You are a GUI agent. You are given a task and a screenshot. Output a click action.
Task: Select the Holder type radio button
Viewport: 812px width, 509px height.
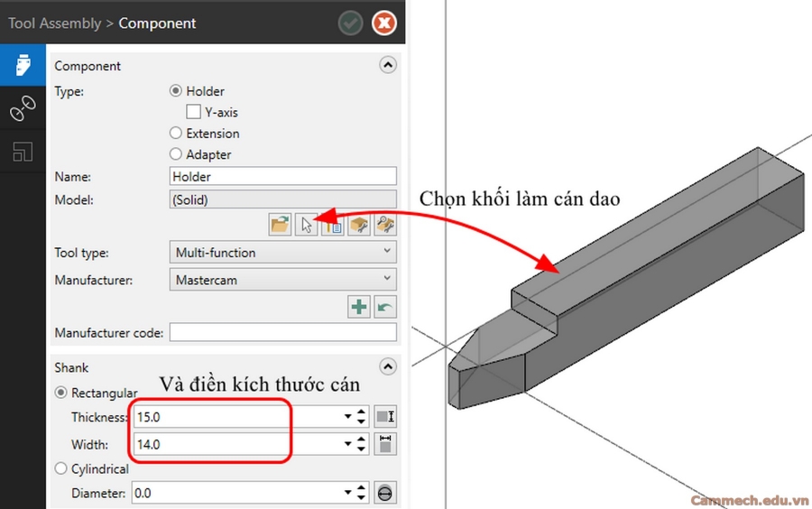(176, 91)
